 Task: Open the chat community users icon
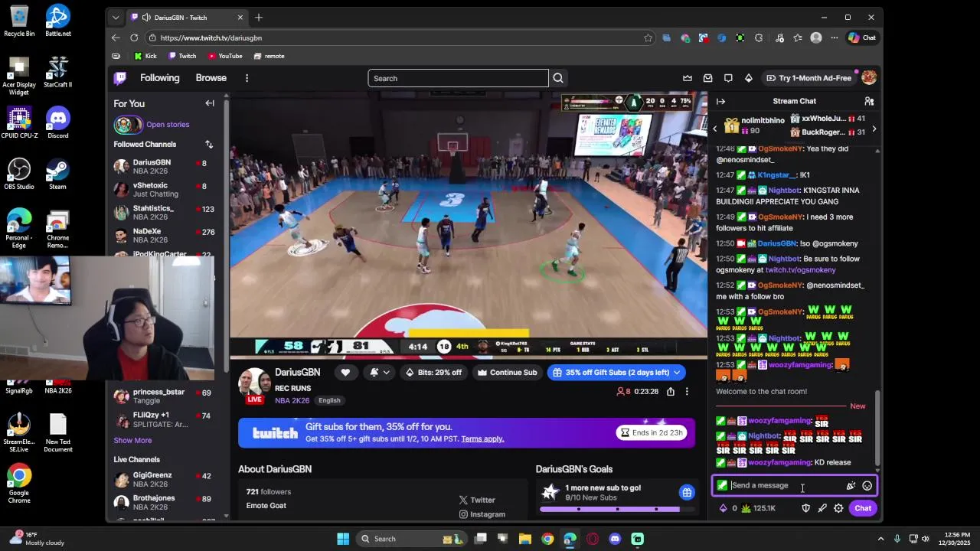click(869, 101)
